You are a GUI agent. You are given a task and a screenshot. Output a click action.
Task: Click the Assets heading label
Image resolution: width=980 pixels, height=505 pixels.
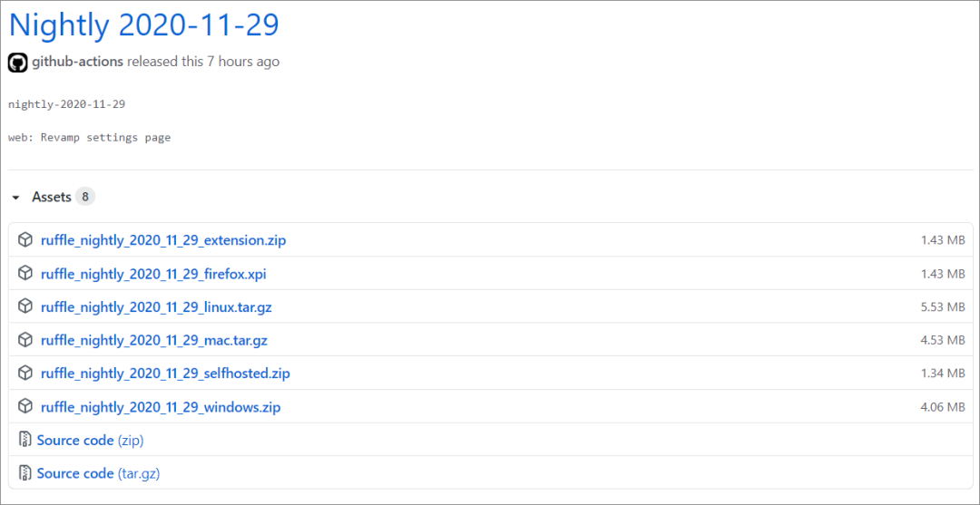(x=51, y=198)
